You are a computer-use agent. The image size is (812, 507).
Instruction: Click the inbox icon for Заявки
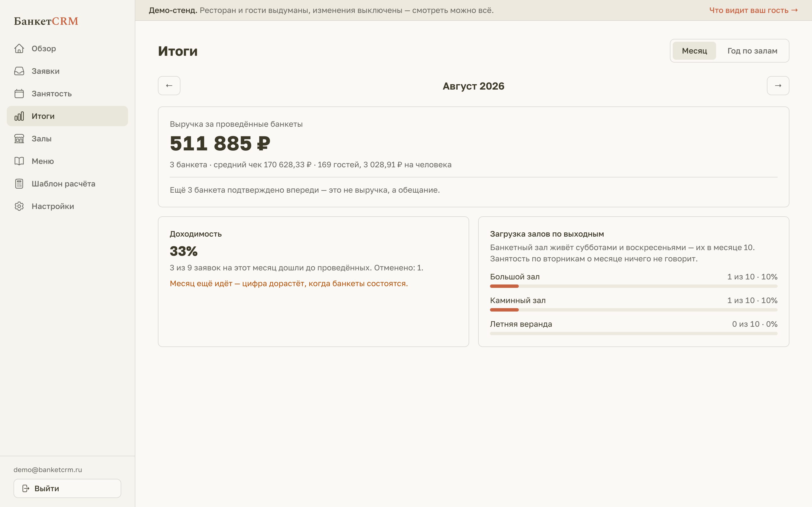pyautogui.click(x=19, y=71)
